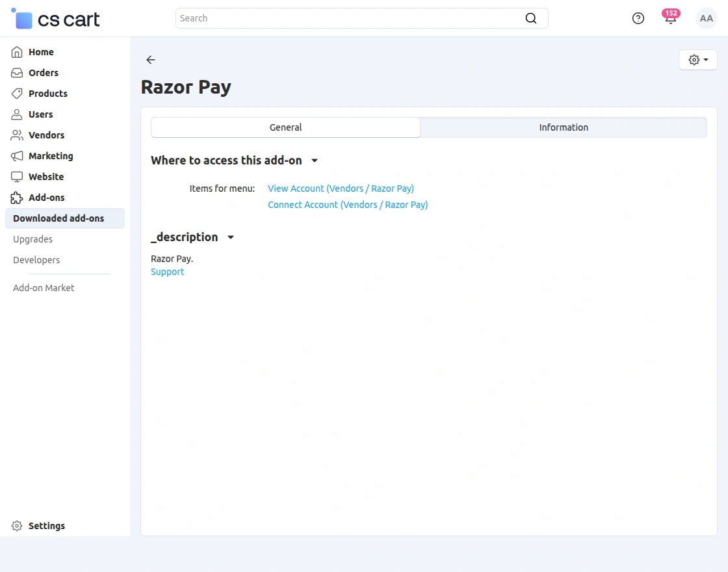
Task: Open 'Connect Account (Vendors / Razor Pay)'
Action: click(x=348, y=204)
